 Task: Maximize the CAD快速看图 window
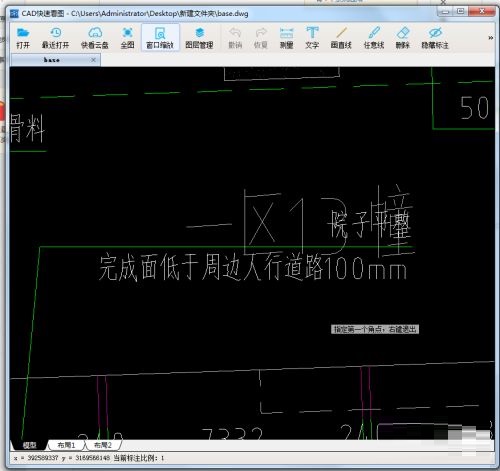click(461, 12)
